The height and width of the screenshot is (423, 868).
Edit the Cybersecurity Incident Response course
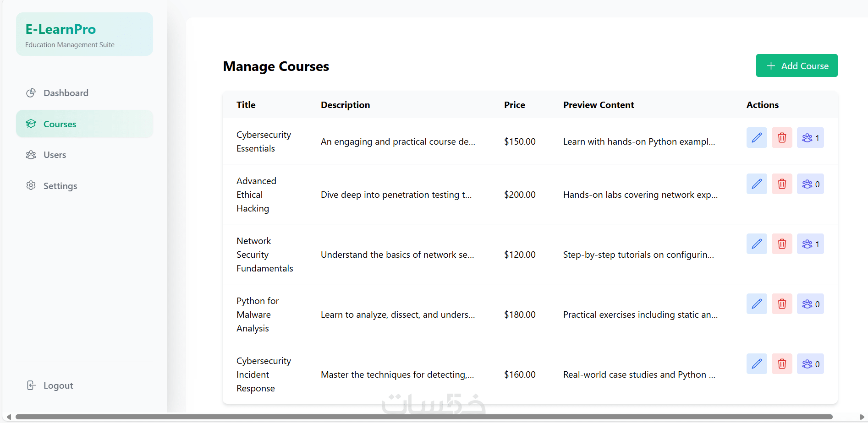(x=756, y=364)
